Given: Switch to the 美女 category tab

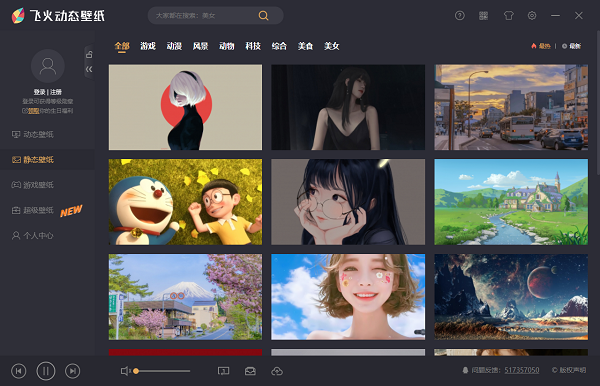Looking at the screenshot, I should pyautogui.click(x=331, y=46).
